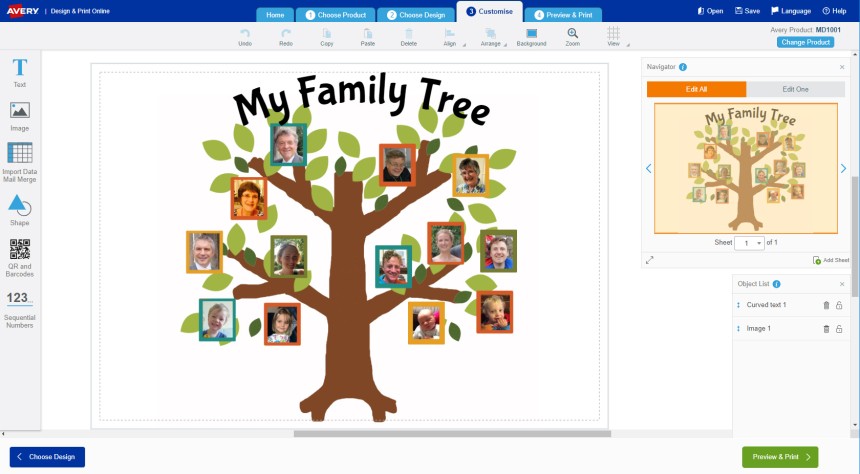The width and height of the screenshot is (860, 474).
Task: Click green Preview & Print button
Action: [x=780, y=457]
